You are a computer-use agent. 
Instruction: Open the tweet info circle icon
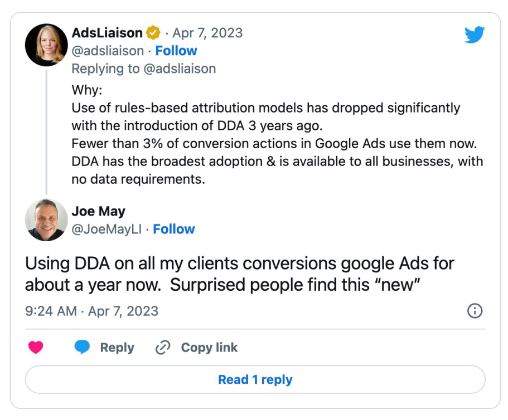[x=475, y=311]
